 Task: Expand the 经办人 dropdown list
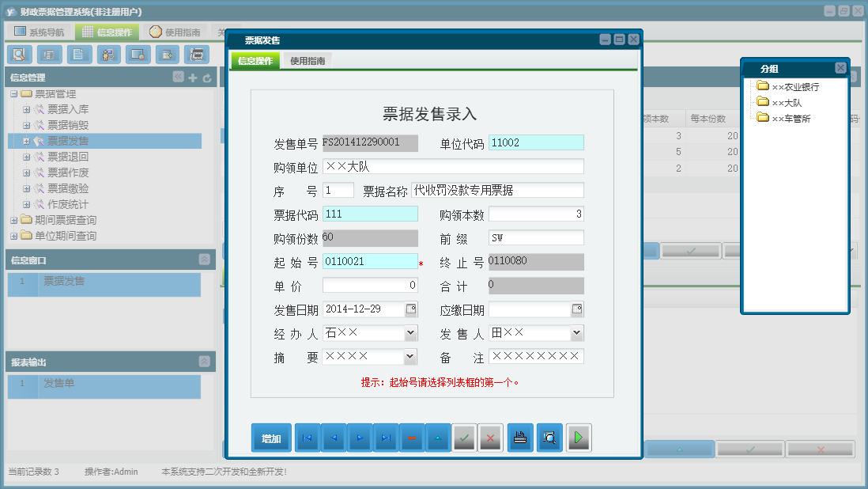click(410, 333)
